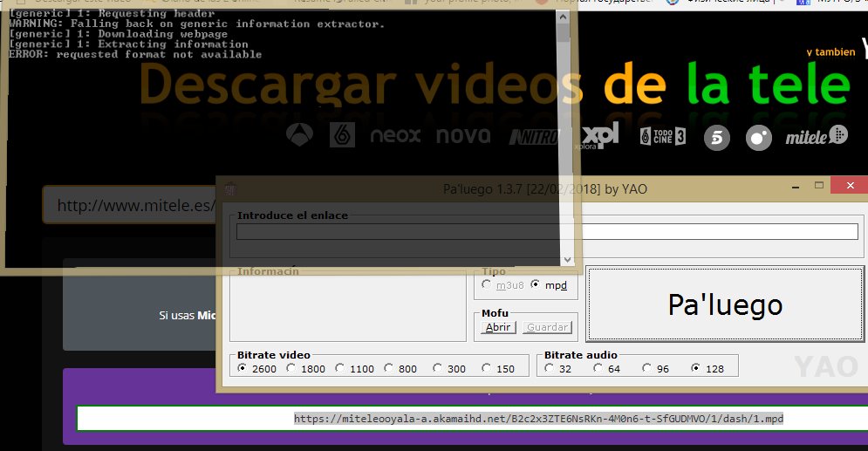Screen dimensions: 868x451
Task: Click console scrollbar down arrow
Action: click(x=567, y=260)
